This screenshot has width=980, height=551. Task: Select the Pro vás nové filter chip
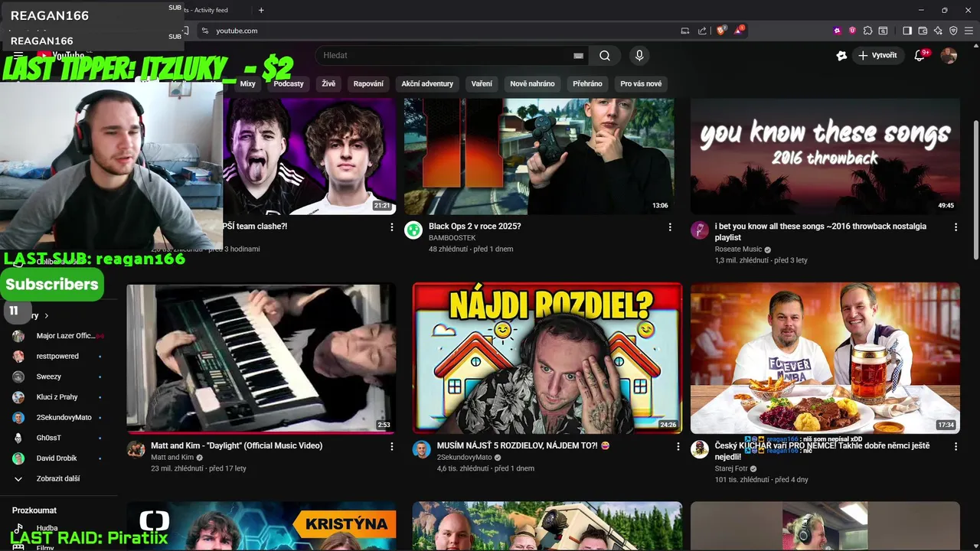(x=641, y=83)
